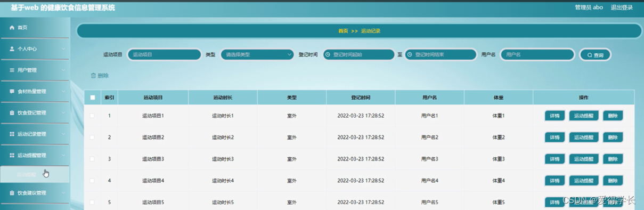Open the 用户管理 menu item

[35, 70]
